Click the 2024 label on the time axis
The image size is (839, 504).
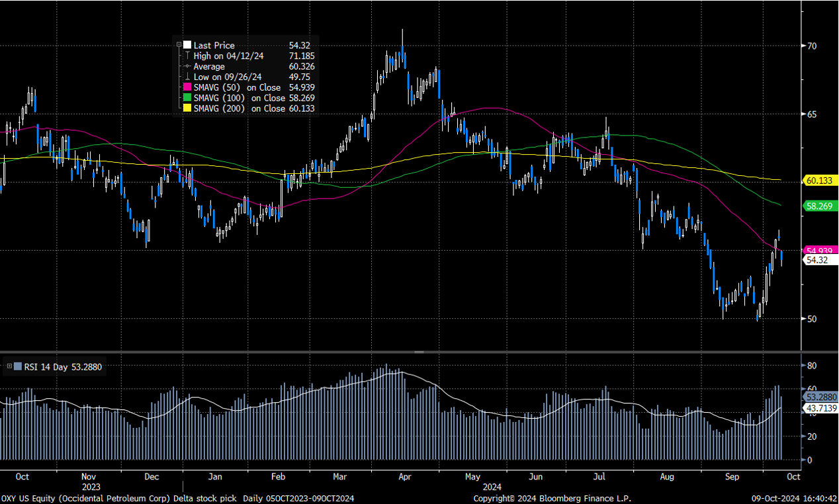(x=492, y=487)
